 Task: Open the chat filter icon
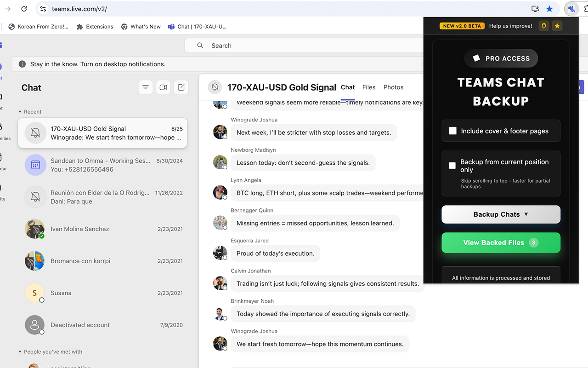146,87
